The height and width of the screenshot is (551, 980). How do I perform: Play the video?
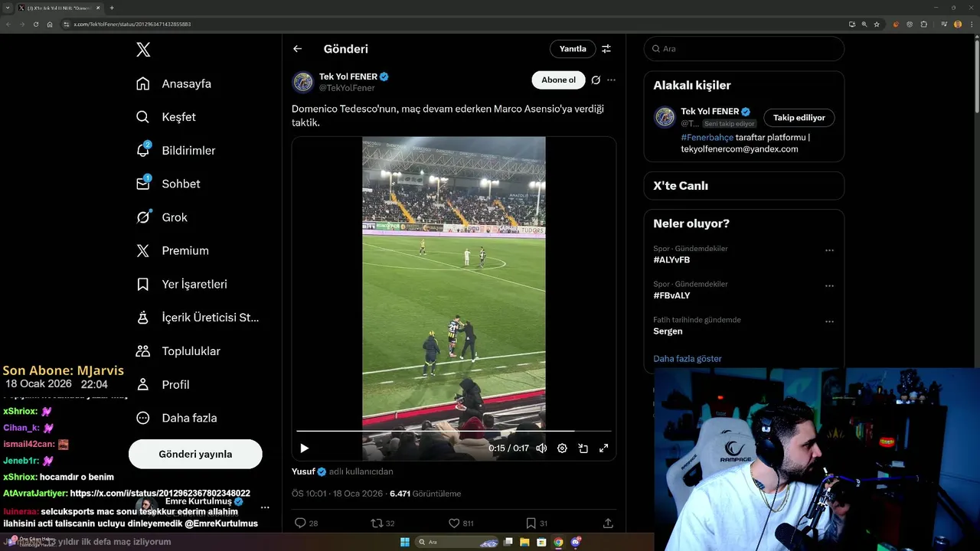click(304, 448)
